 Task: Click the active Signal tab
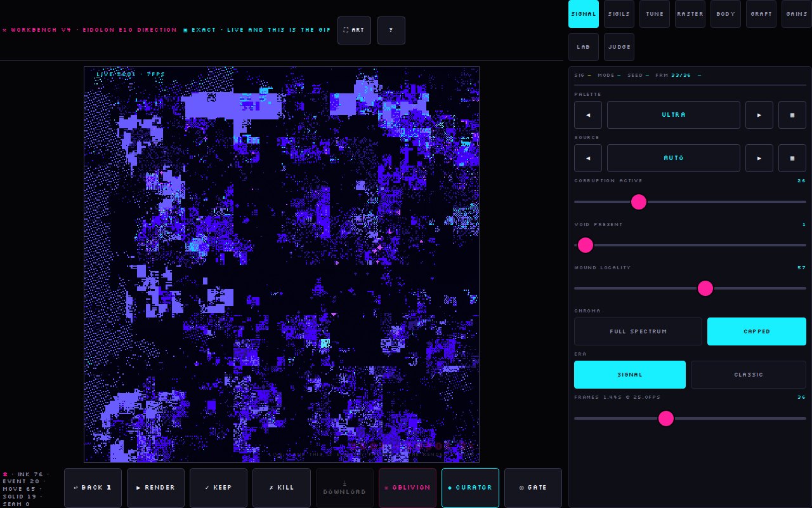(x=584, y=14)
